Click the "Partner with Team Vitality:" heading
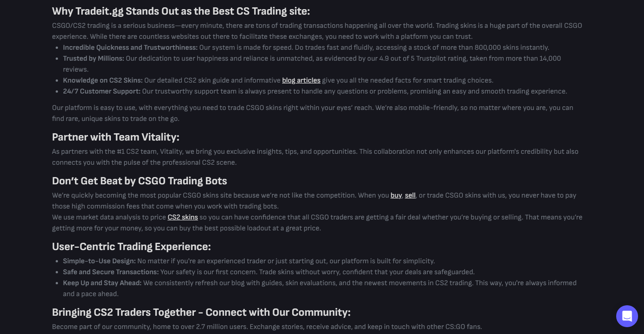Screen dimensions: 644x334 115,137
